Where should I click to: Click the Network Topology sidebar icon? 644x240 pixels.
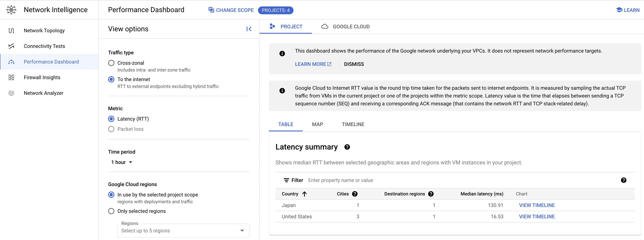11,30
